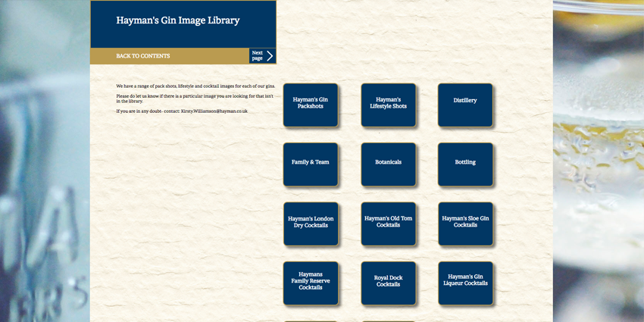644x322 pixels.
Task: Select the Distillery image tile
Action: [465, 105]
